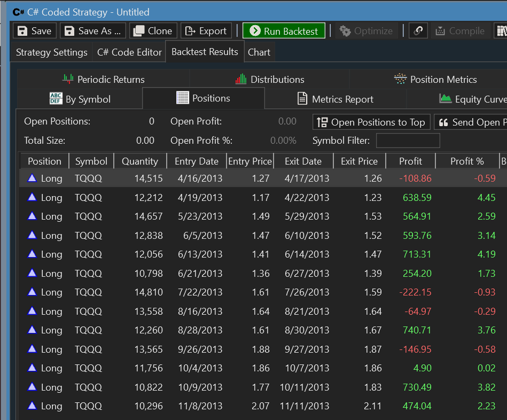This screenshot has width=507, height=420.
Task: Open the Position Metrics tab
Action: (x=435, y=80)
